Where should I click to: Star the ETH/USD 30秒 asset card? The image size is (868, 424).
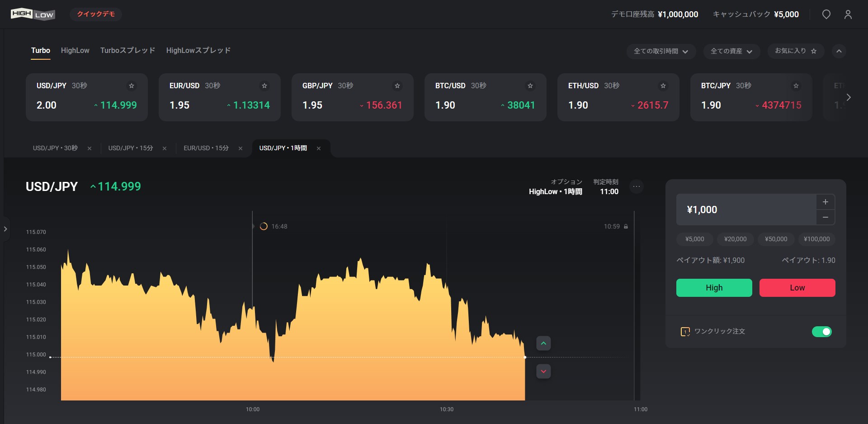663,86
